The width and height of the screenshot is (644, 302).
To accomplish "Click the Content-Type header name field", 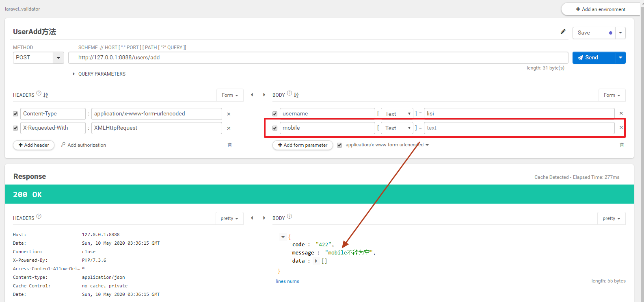I will tap(53, 114).
